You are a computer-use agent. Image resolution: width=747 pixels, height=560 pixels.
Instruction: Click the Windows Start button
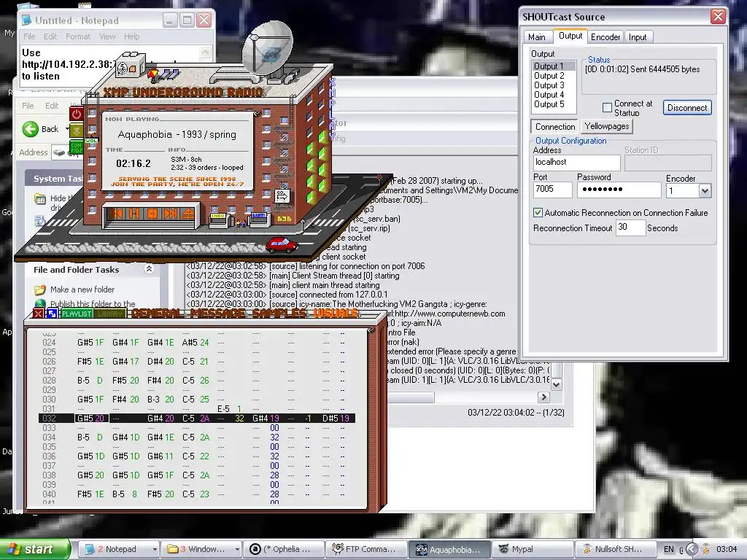coord(34,549)
